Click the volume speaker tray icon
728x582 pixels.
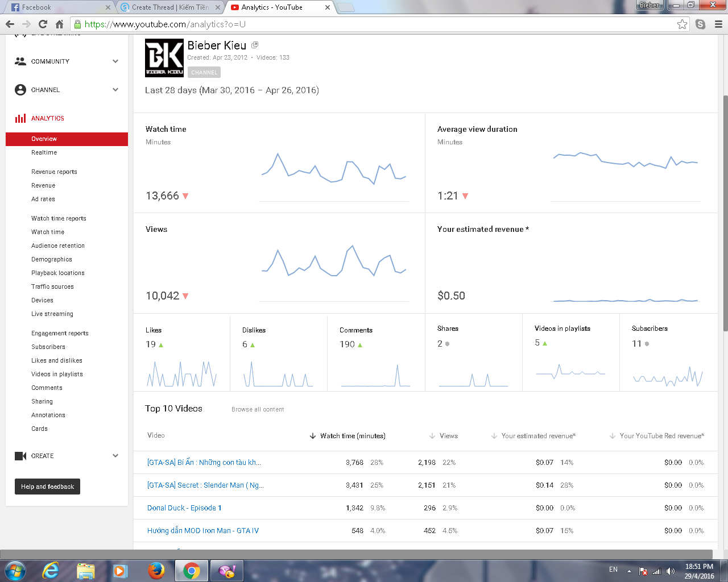pos(671,571)
